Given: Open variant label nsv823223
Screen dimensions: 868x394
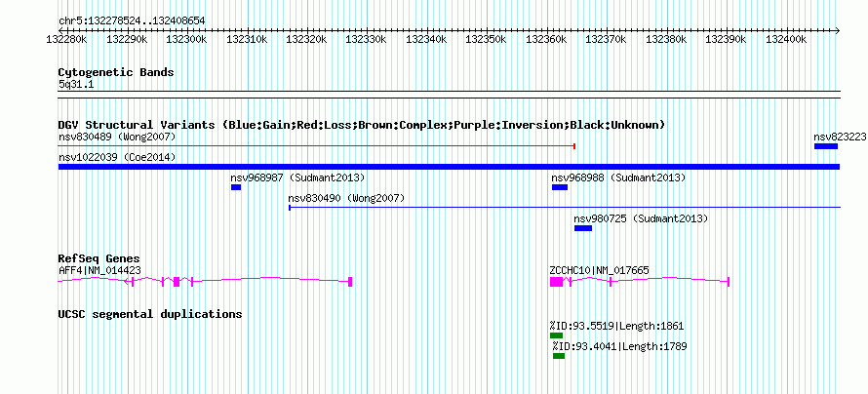Looking at the screenshot, I should [x=839, y=137].
